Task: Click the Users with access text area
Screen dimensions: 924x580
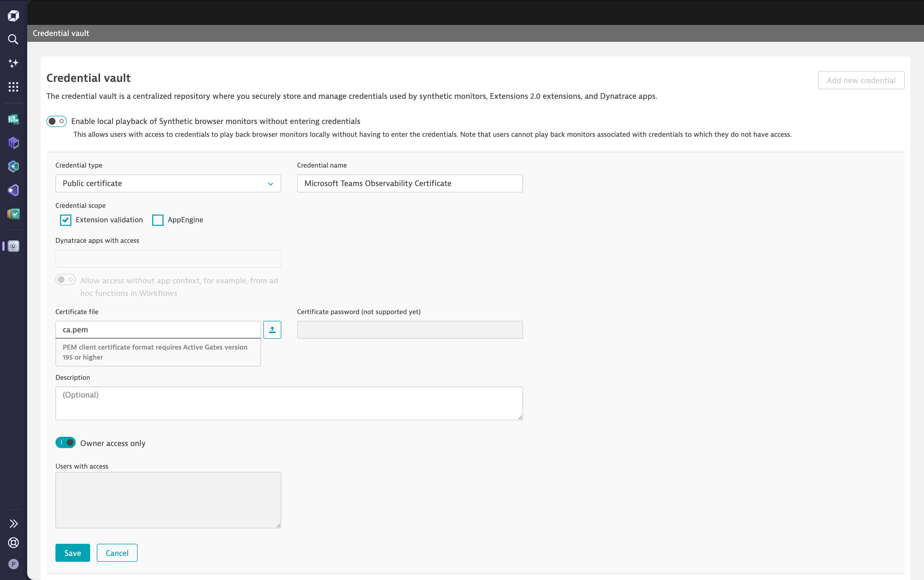Action: click(x=168, y=500)
